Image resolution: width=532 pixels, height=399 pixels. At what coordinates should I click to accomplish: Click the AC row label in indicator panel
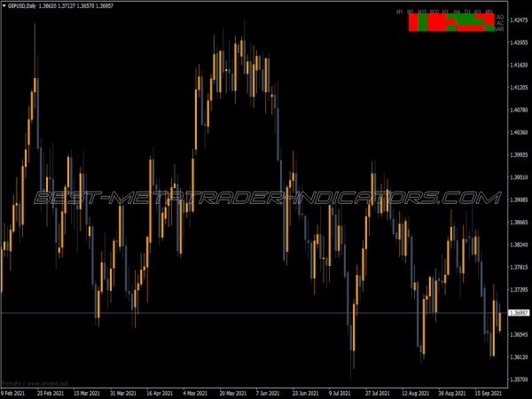tap(501, 23)
